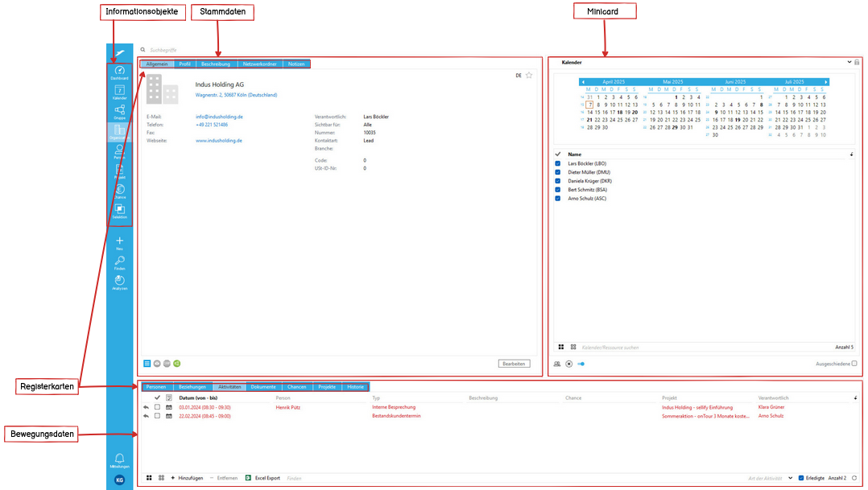Open the Kalender sidebar icon
The height and width of the screenshot is (490, 868).
[119, 90]
